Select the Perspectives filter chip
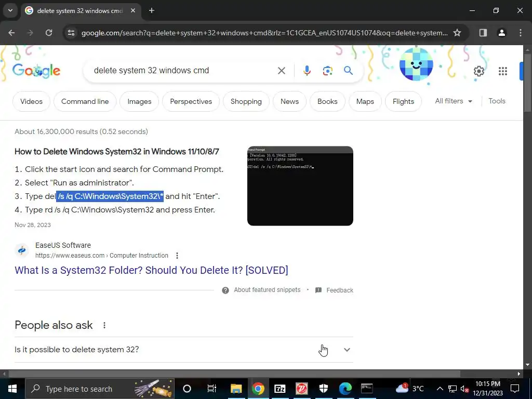This screenshot has width=532, height=399. (x=191, y=101)
